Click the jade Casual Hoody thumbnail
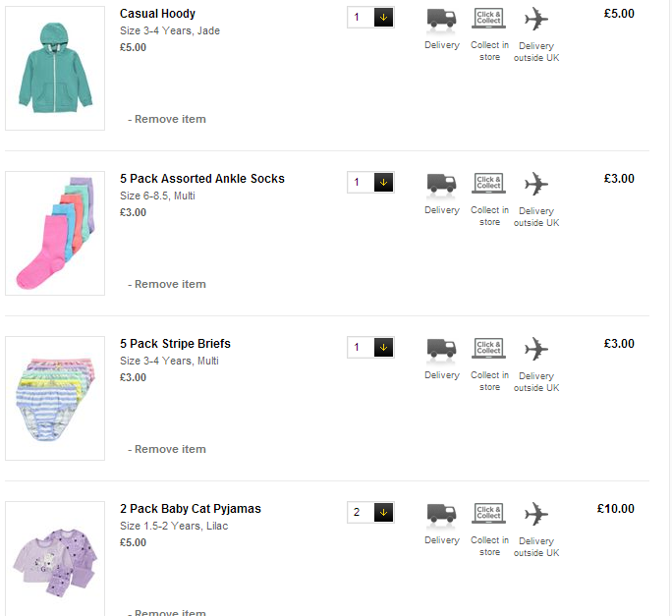Viewport: 672px width, 616px height. point(55,69)
